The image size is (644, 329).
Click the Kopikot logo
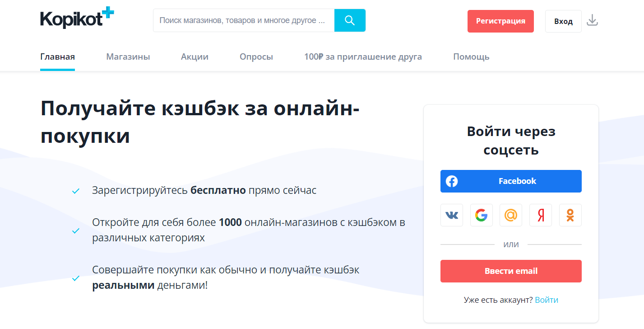(x=77, y=19)
